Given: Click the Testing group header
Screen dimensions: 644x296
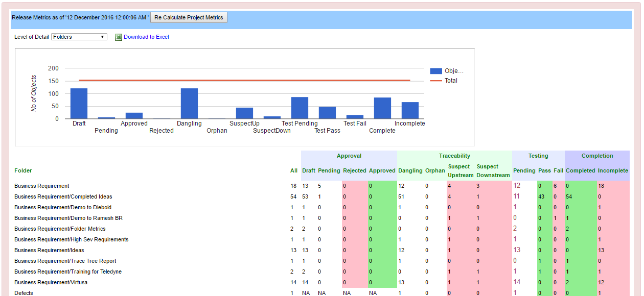Looking at the screenshot, I should 538,156.
